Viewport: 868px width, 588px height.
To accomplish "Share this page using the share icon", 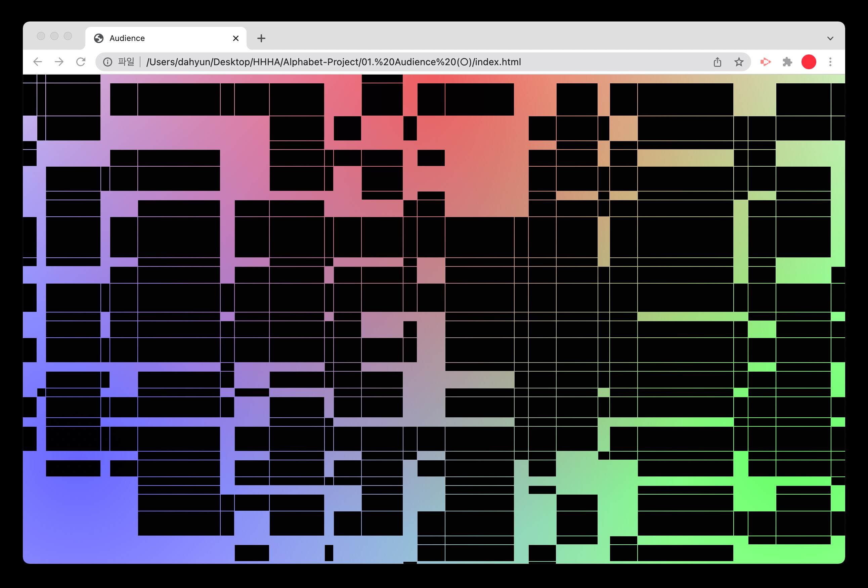I will point(717,62).
